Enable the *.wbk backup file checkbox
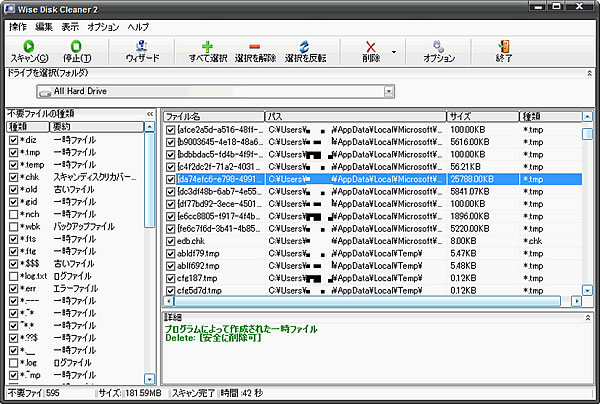The height and width of the screenshot is (404, 600). pyautogui.click(x=12, y=228)
